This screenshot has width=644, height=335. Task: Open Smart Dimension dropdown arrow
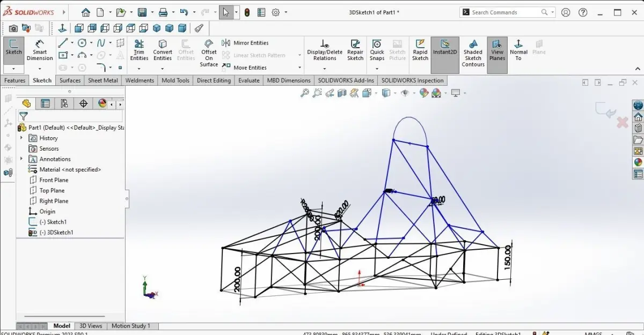point(40,69)
